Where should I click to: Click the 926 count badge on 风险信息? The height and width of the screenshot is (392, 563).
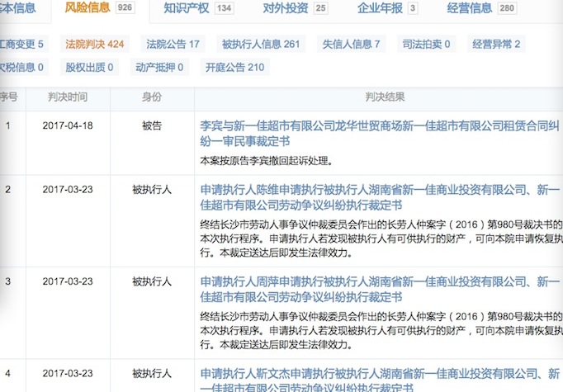(x=125, y=7)
